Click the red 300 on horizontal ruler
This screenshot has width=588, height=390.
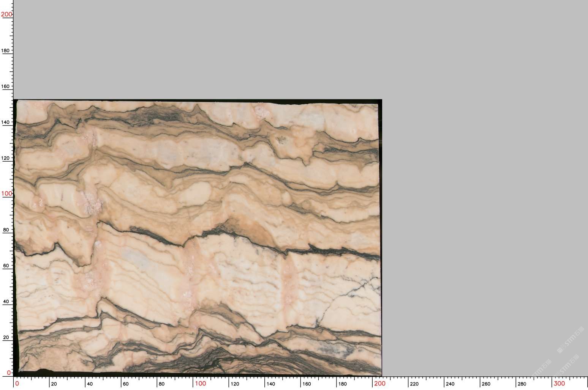tap(559, 384)
